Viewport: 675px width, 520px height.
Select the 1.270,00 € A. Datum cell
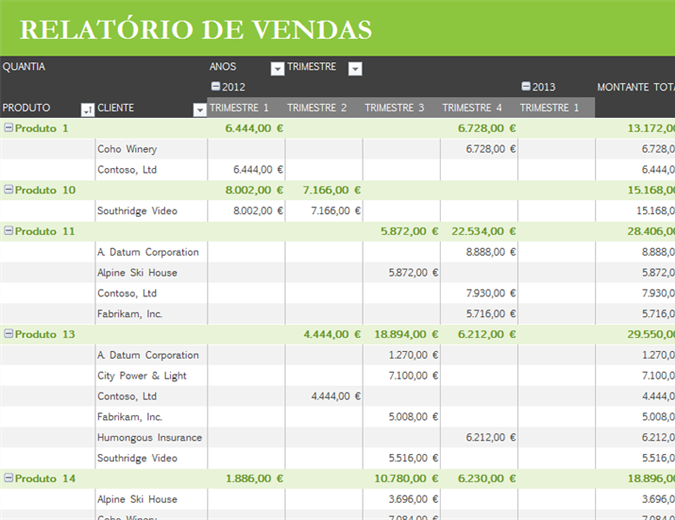click(x=413, y=355)
